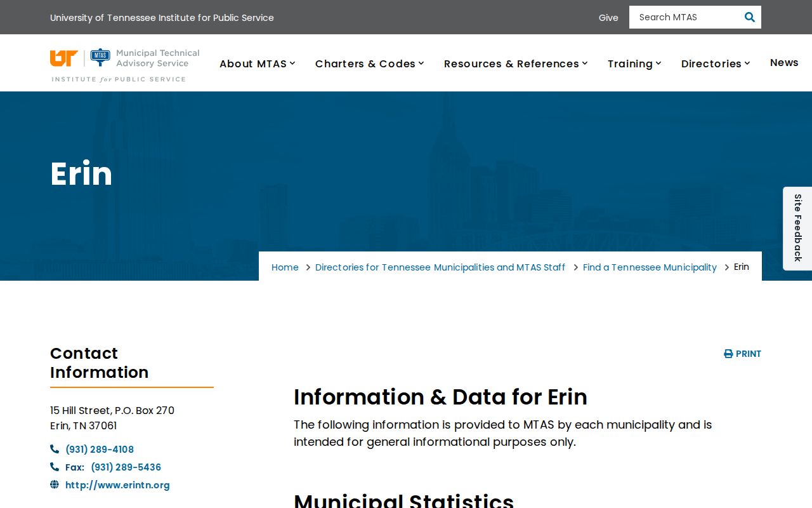Open Find a Tennessee Municipality breadcrumb
This screenshot has width=812, height=508.
pyautogui.click(x=650, y=267)
